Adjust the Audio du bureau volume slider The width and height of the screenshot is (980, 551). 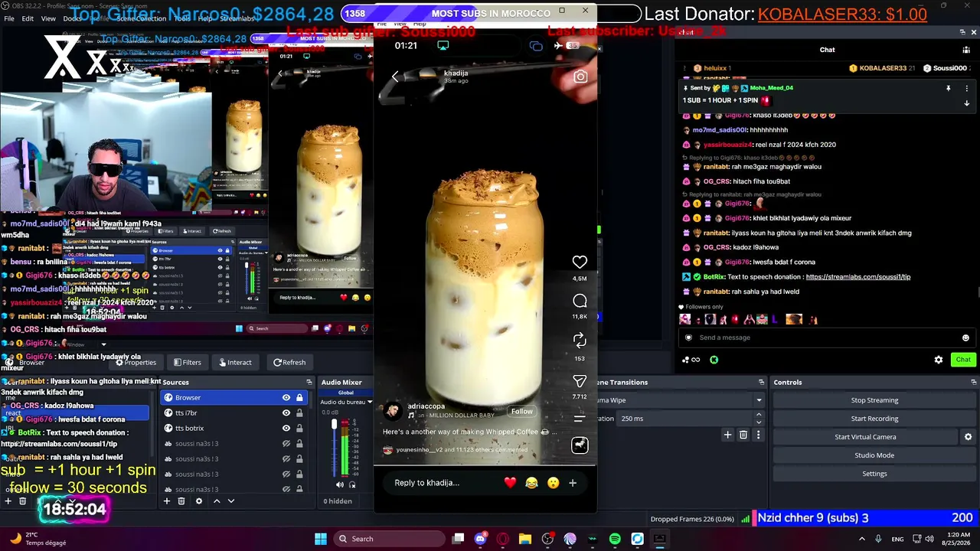coord(334,425)
